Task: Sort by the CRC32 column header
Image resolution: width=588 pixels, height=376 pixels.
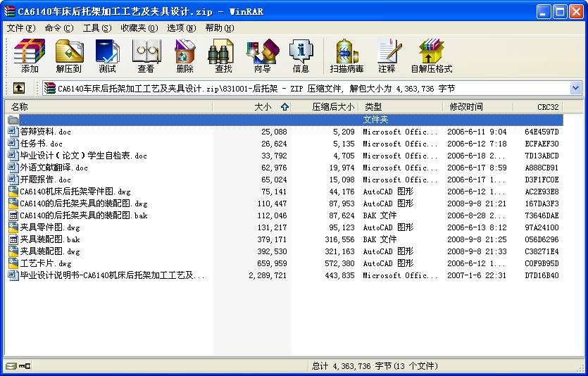Action: pyautogui.click(x=538, y=107)
